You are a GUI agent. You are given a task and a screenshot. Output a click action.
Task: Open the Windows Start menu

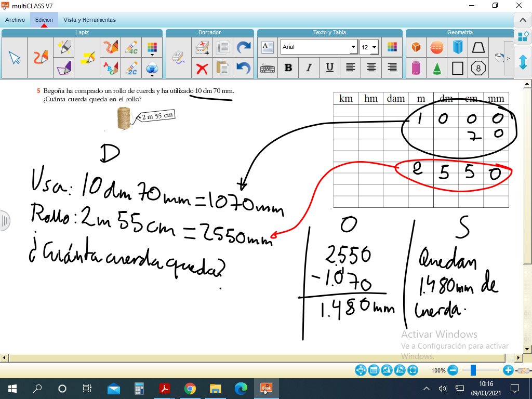12,389
